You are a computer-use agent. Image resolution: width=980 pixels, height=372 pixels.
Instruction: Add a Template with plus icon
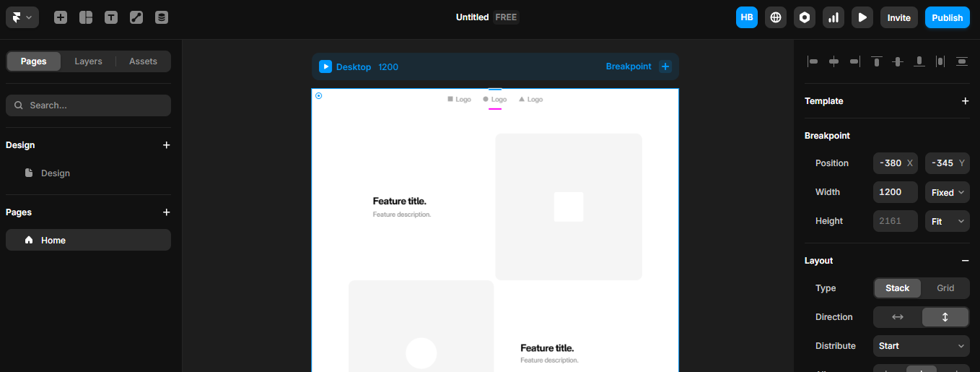tap(965, 101)
